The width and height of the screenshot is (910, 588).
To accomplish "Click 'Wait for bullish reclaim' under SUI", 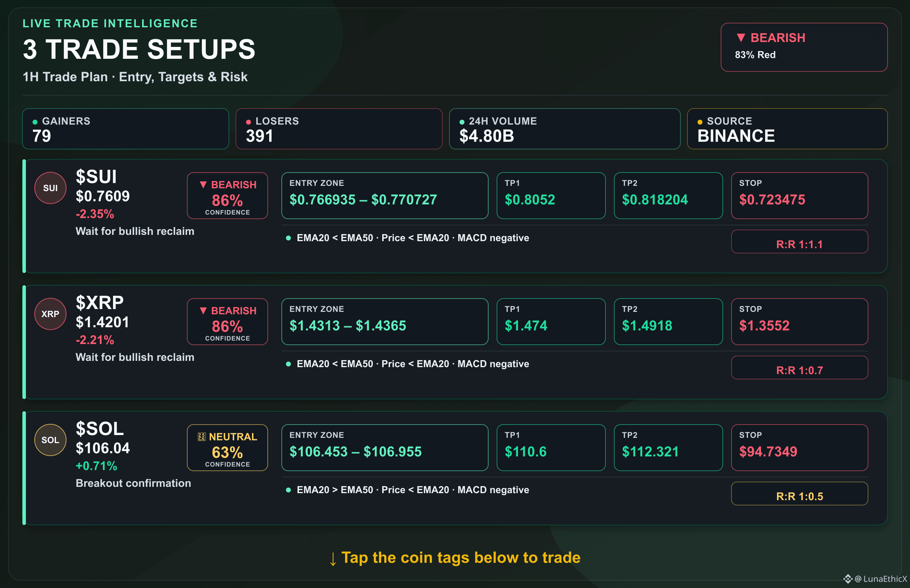I will click(x=135, y=231).
